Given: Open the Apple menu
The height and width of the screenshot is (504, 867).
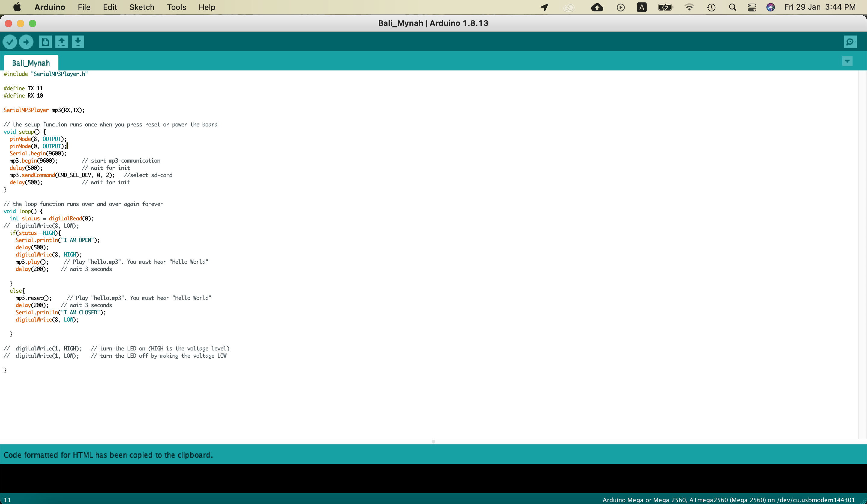Looking at the screenshot, I should [x=17, y=7].
